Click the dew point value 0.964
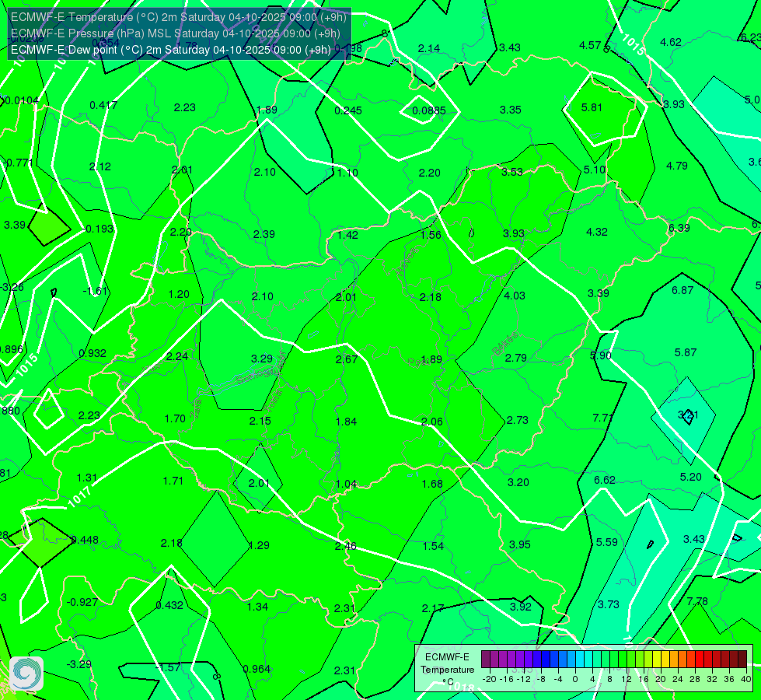 tap(257, 670)
